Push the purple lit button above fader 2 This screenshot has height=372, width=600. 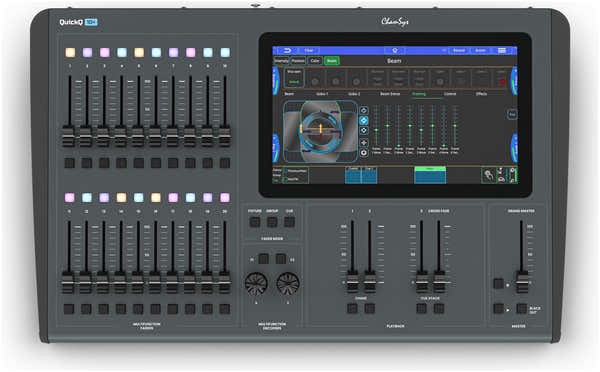coord(87,52)
